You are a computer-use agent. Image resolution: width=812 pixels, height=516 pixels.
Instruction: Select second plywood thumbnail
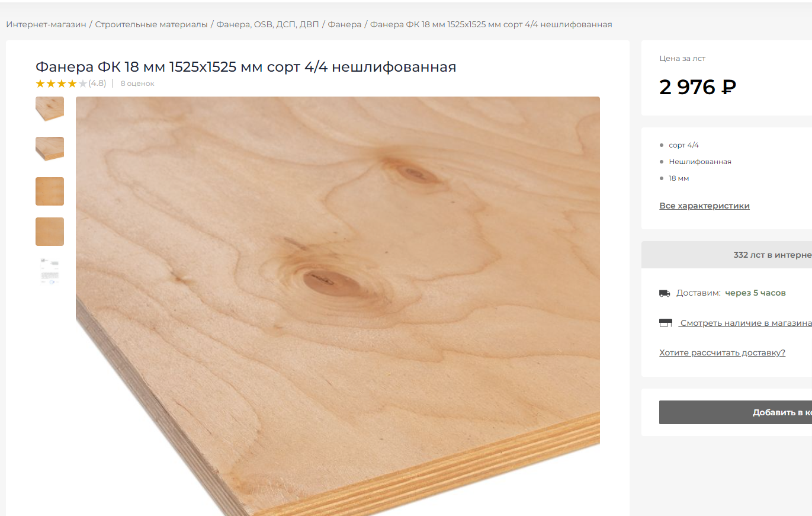[50, 149]
